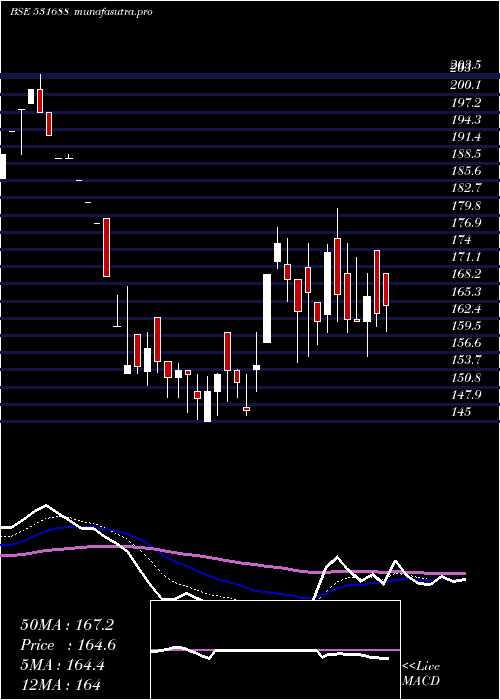Viewport: 500px width, 700px height.
Task: Click the 156.6 price axis label
Action: [x=466, y=343]
